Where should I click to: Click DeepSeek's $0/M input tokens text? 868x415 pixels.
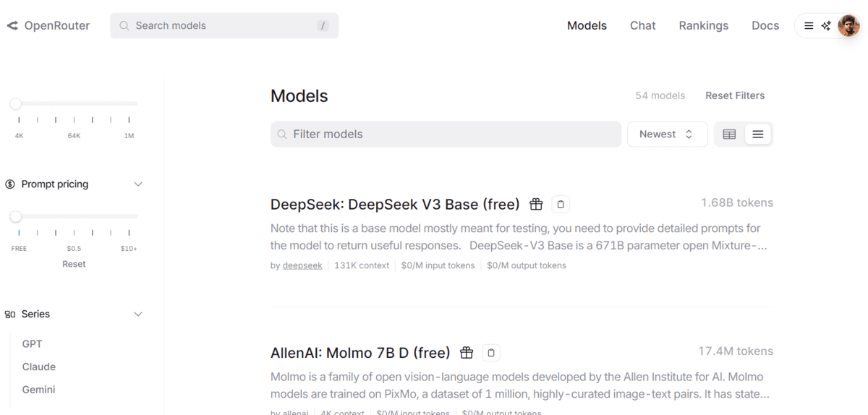pyautogui.click(x=438, y=265)
